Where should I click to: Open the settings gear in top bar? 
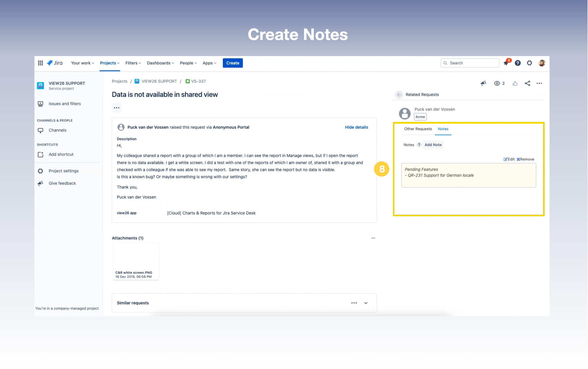coord(529,63)
